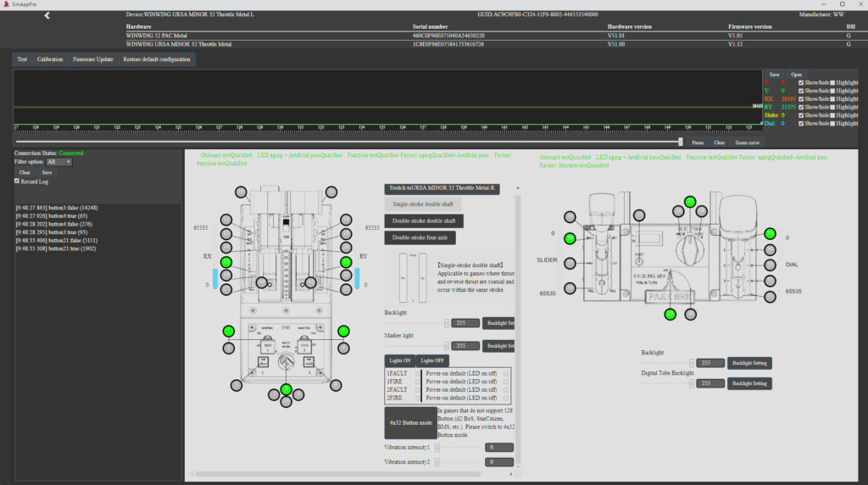This screenshot has height=485, width=868.
Task: Click green indicator 27 on PAC panel diagram
Action: coord(690,202)
